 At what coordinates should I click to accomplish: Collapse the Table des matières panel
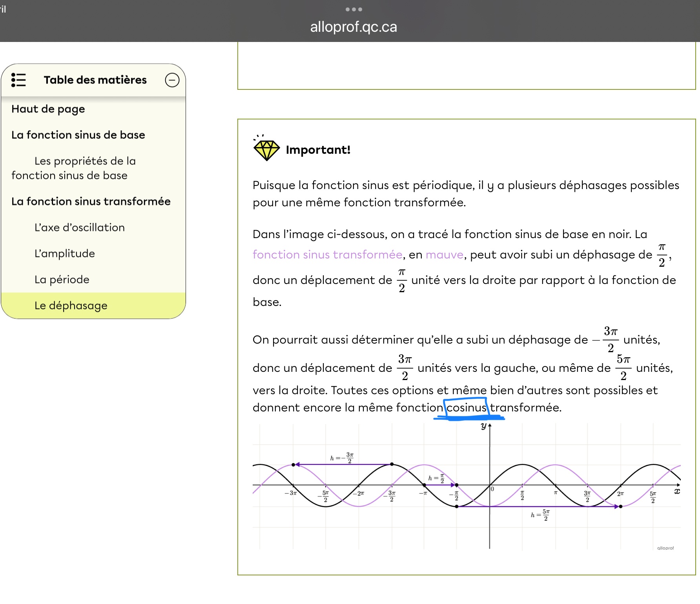click(172, 80)
